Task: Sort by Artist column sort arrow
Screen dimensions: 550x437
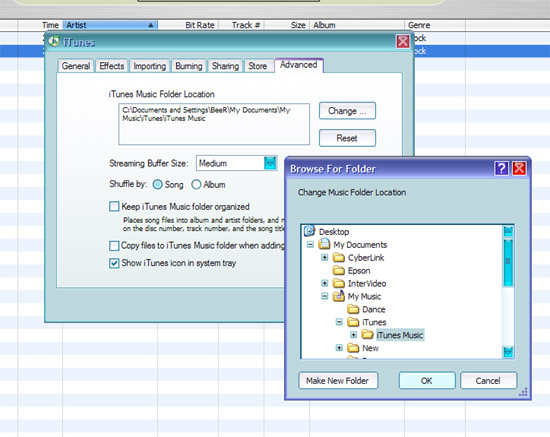Action: pyautogui.click(x=150, y=25)
